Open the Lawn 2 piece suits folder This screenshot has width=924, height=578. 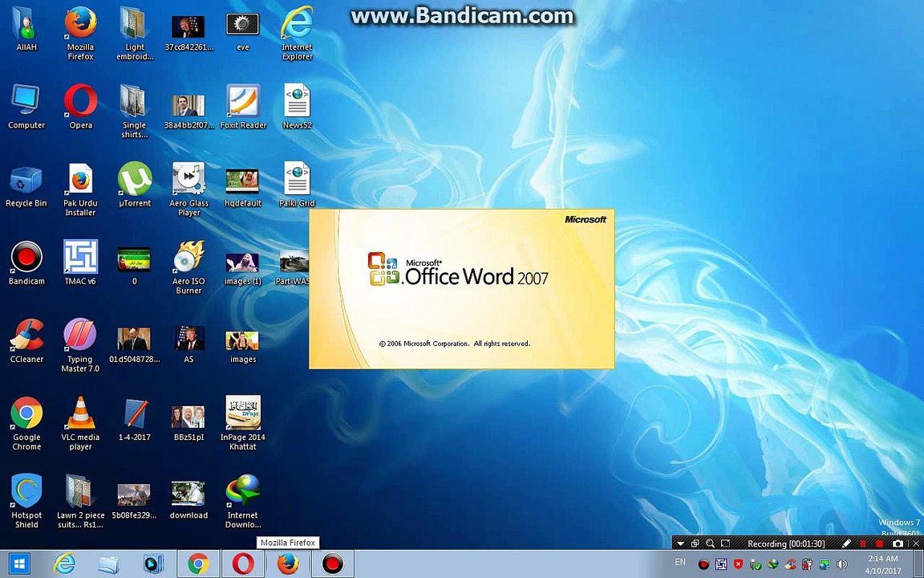click(80, 501)
